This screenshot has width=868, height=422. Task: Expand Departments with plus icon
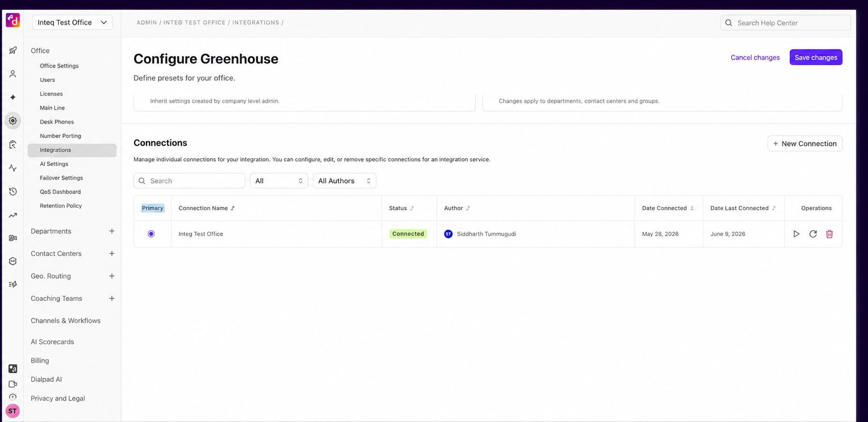pos(112,231)
